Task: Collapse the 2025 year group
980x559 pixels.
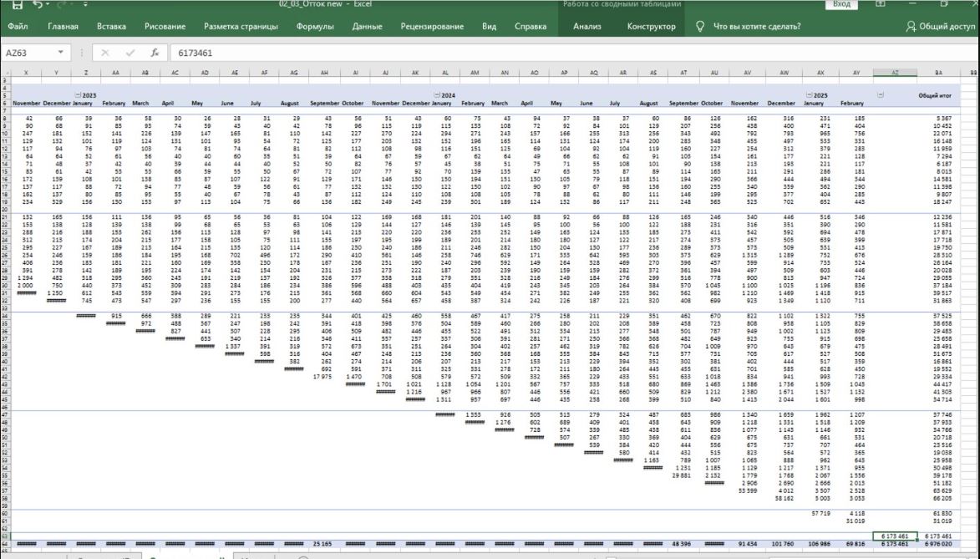Action: pos(808,95)
